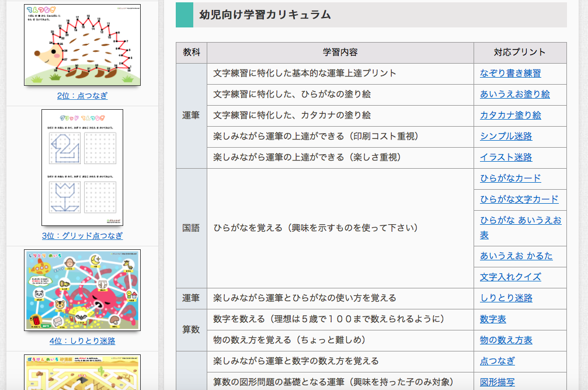Click the ひらがなを覚える description cell
The height and width of the screenshot is (390, 588).
coord(340,228)
